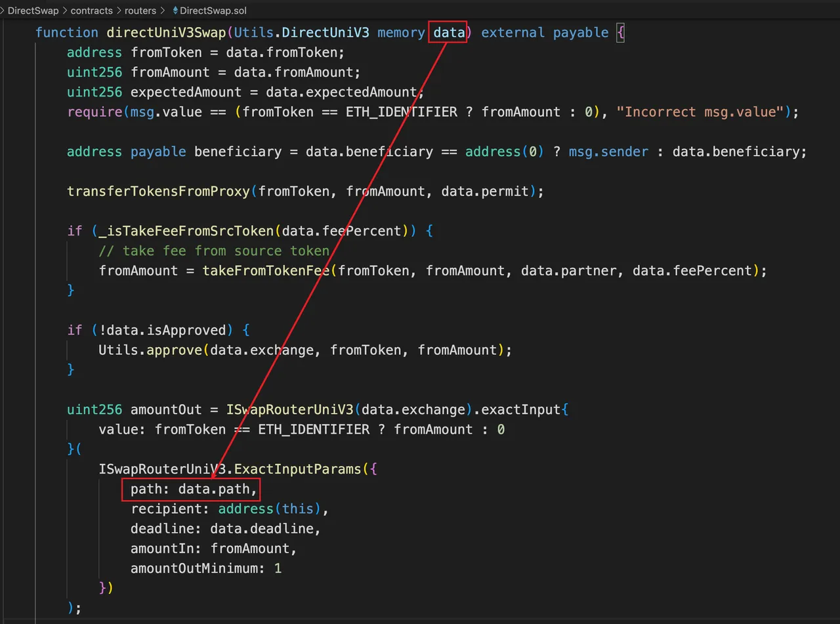The image size is (840, 624).
Task: Click the deadline: data.deadline line
Action: click(225, 528)
